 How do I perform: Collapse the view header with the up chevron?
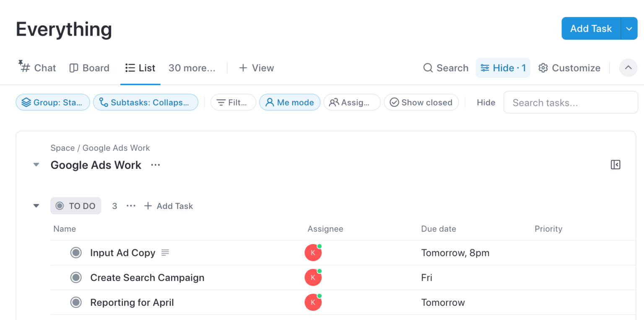628,68
